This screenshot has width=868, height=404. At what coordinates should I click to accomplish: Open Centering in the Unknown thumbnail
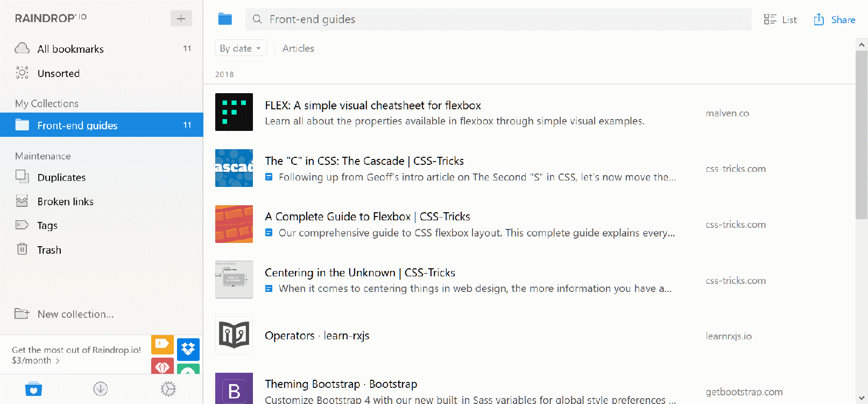tap(234, 280)
